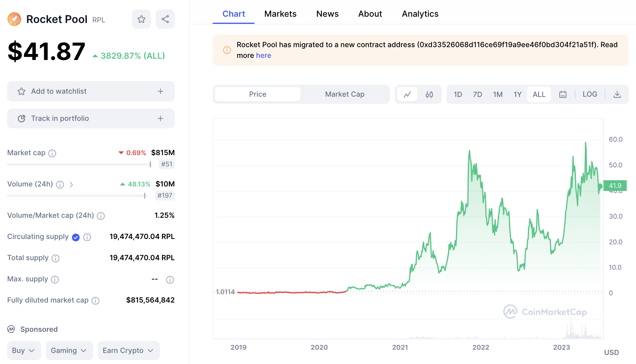This screenshot has width=636, height=364.
Task: Open the Rocket Pool logo icon
Action: point(14,19)
